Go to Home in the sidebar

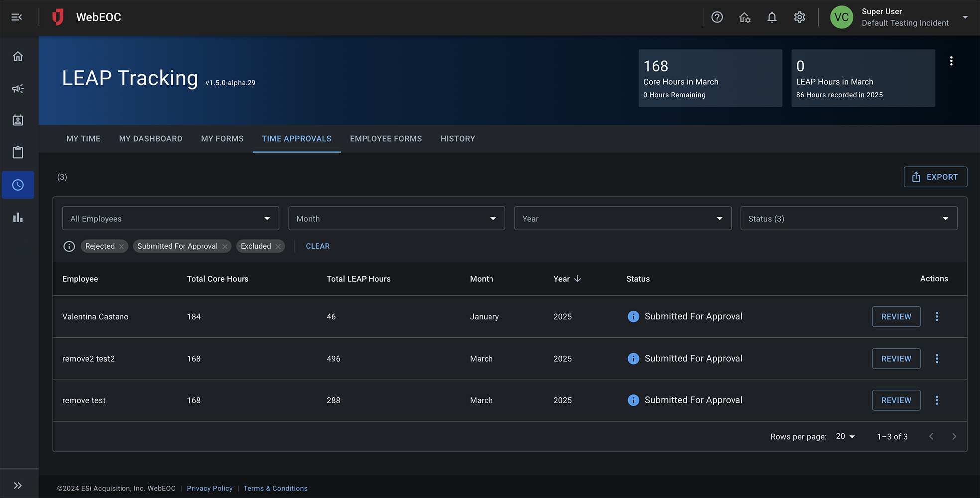pyautogui.click(x=18, y=56)
